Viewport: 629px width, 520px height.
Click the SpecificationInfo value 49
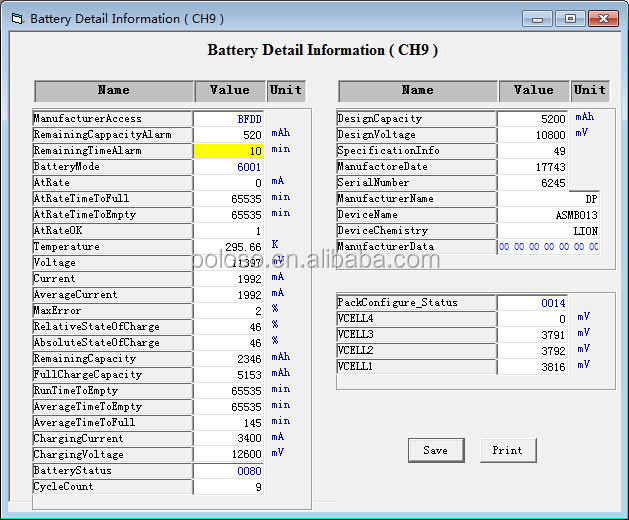point(532,151)
